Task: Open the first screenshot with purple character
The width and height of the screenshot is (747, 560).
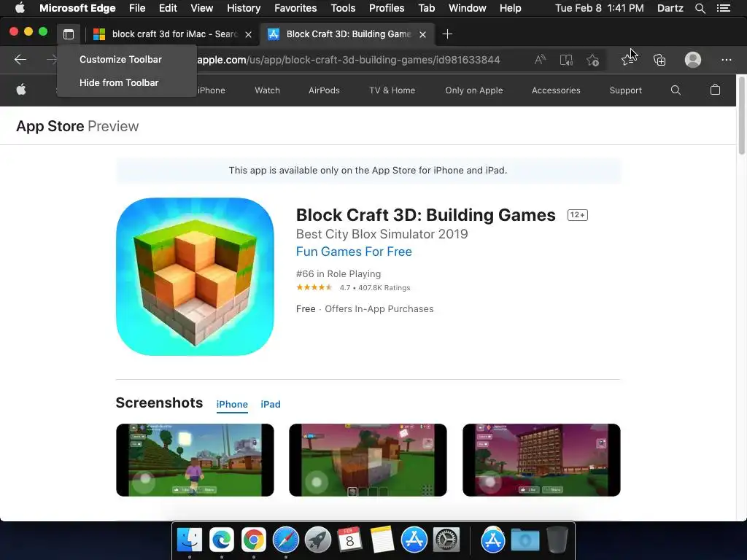Action: tap(195, 460)
